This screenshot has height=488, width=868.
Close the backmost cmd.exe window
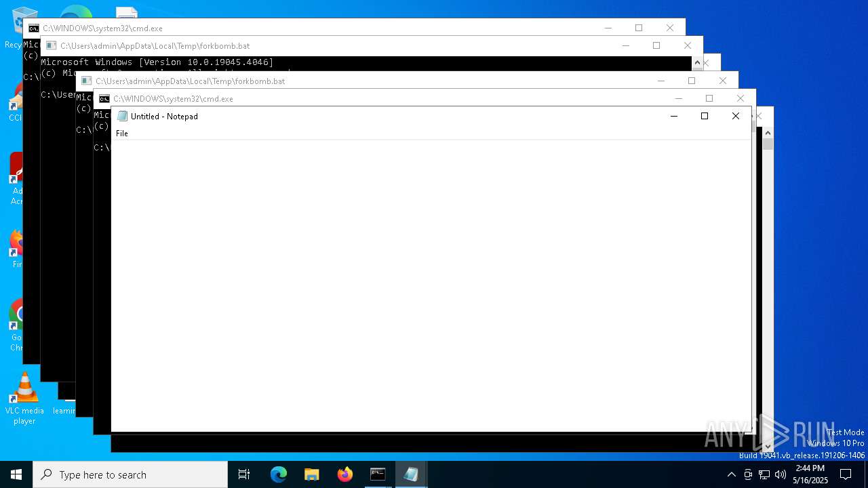coord(670,28)
